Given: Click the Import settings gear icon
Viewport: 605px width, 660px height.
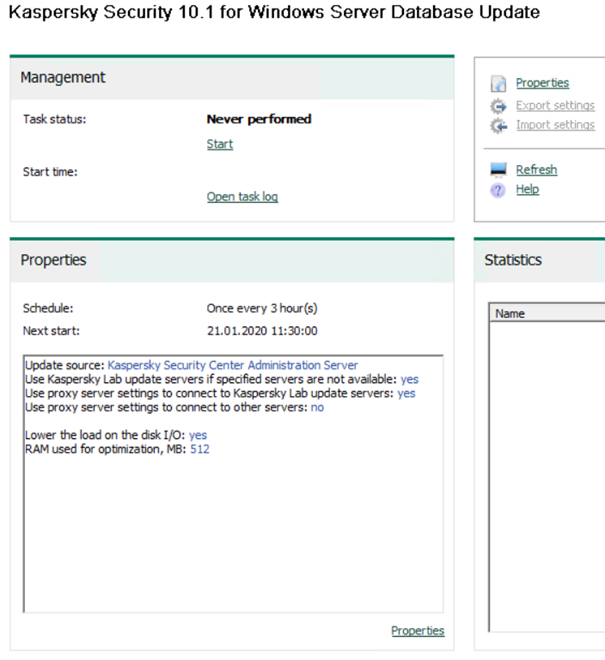Looking at the screenshot, I should [498, 125].
